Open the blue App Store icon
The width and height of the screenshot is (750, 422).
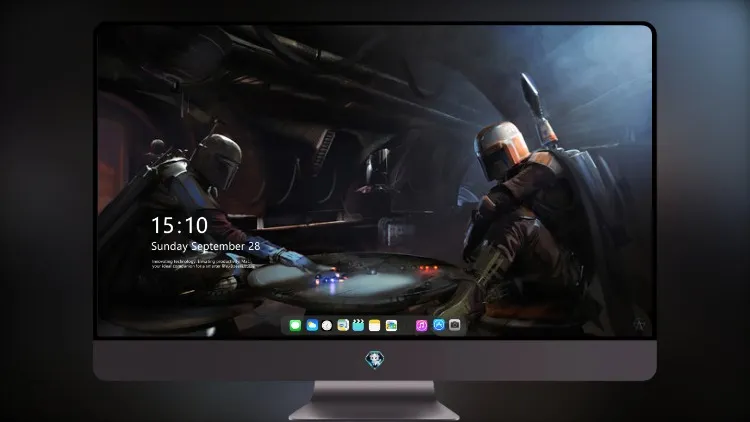coord(439,325)
